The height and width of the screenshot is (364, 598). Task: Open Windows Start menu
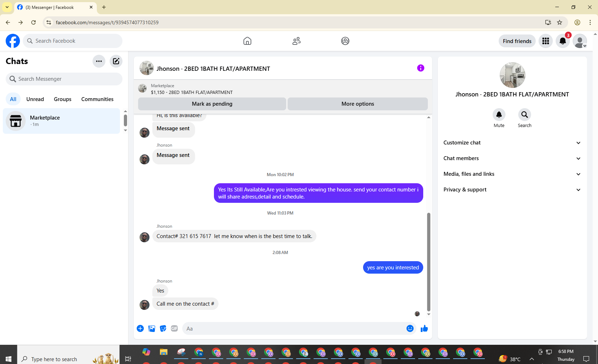point(9,359)
